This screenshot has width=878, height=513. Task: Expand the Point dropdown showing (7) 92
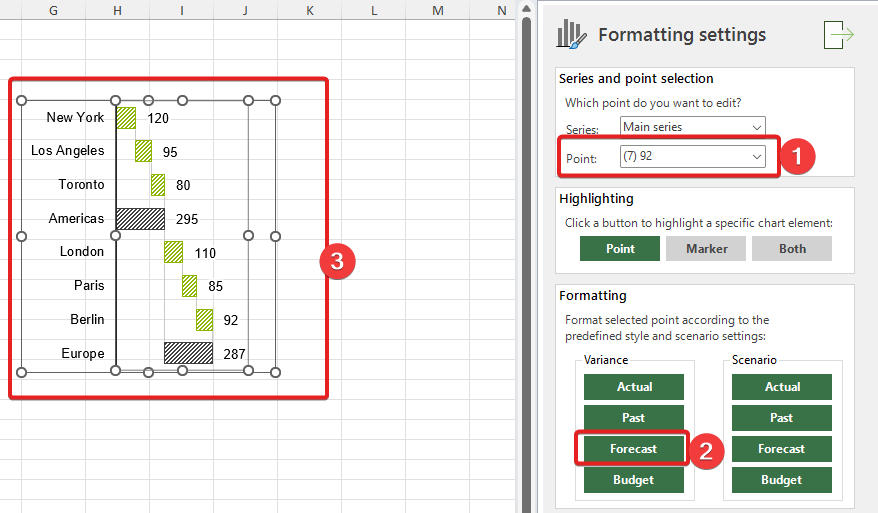tap(692, 157)
